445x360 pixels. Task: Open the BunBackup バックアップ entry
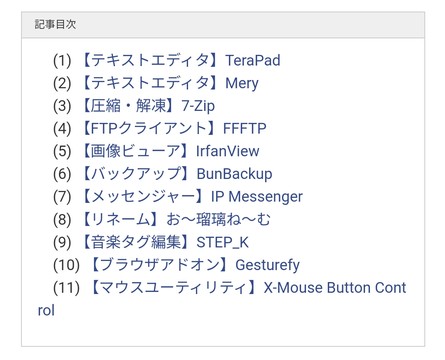click(176, 174)
